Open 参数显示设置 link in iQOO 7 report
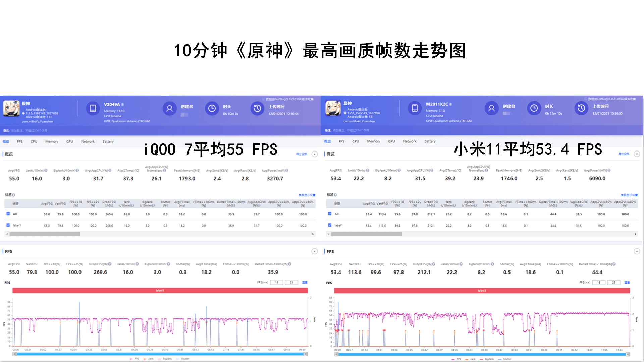 (307, 195)
